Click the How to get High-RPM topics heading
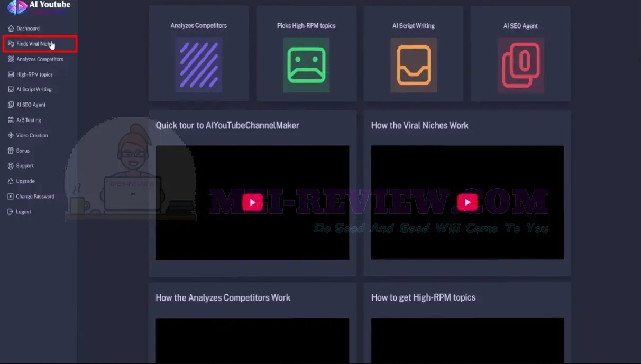 423,297
